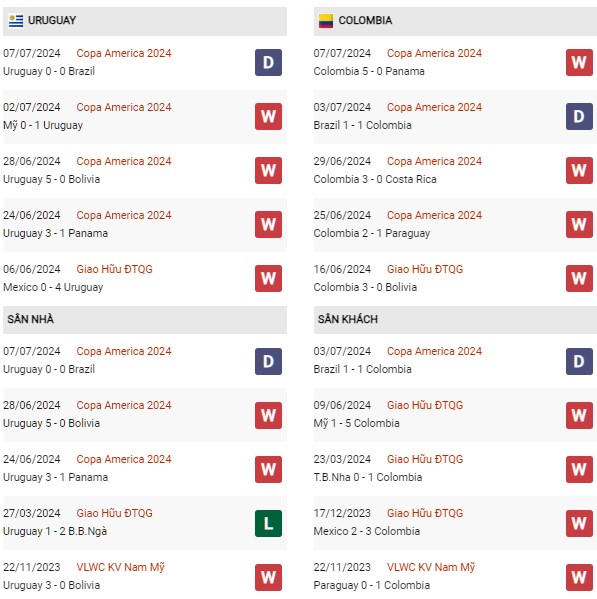597x599 pixels.
Task: Open the Copa America 2024 link for the 02/07/2024 match
Action: (124, 107)
